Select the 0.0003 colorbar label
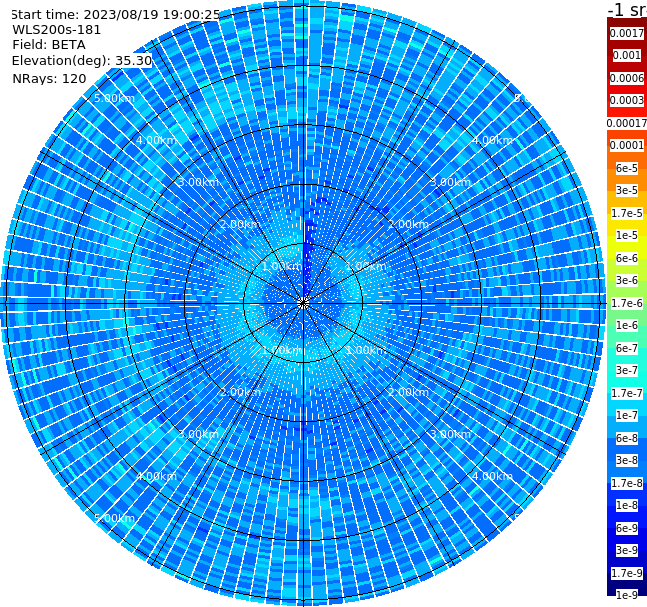The height and width of the screenshot is (607, 647). [x=627, y=100]
